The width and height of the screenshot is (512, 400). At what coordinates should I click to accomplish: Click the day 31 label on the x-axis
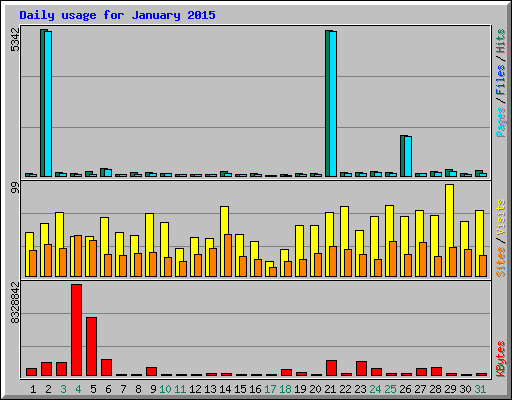click(x=480, y=389)
